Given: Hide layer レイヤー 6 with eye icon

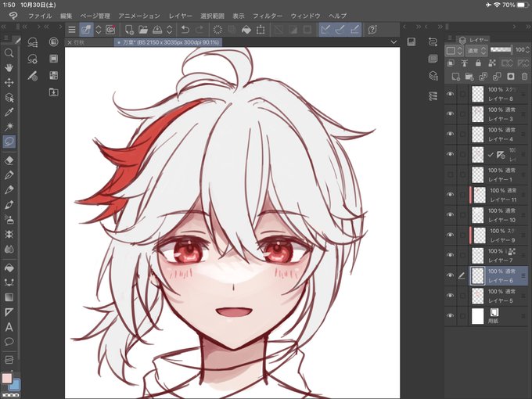Looking at the screenshot, I should point(450,275).
